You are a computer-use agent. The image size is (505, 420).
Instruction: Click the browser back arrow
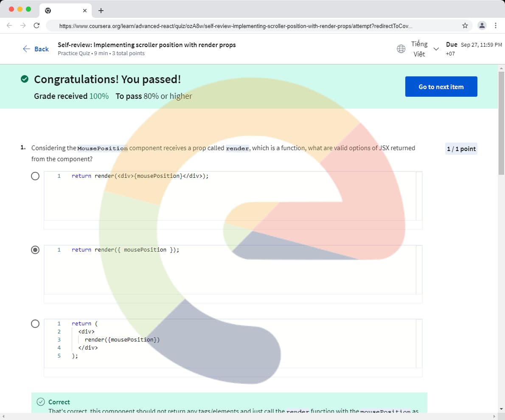[x=9, y=25]
